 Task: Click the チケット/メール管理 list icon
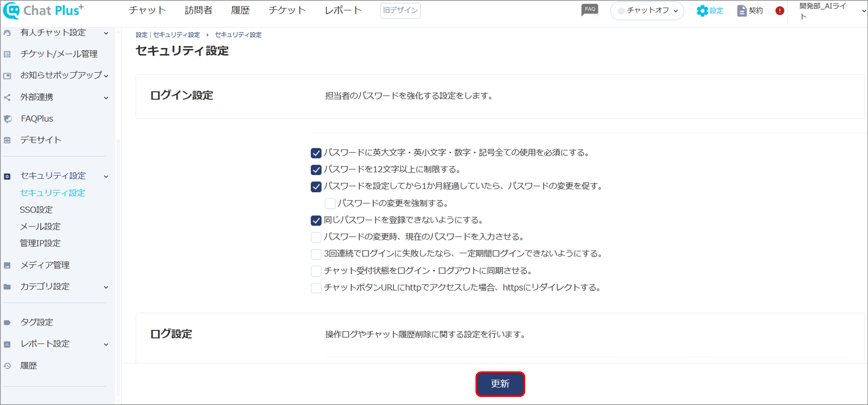[x=7, y=54]
